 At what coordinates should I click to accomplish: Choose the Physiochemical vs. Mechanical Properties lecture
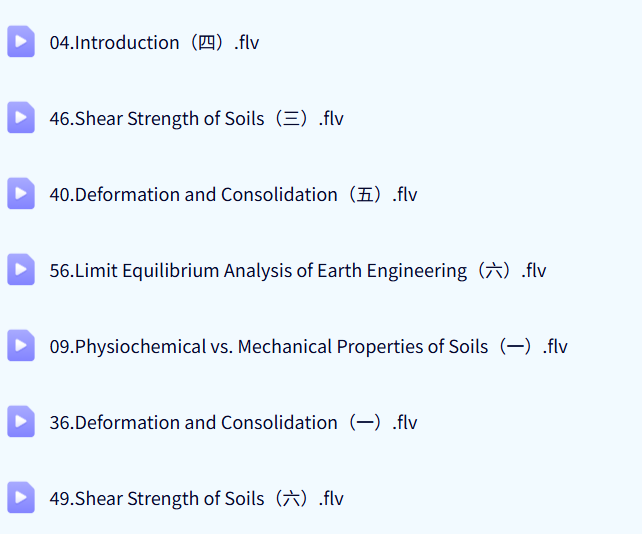pos(308,347)
